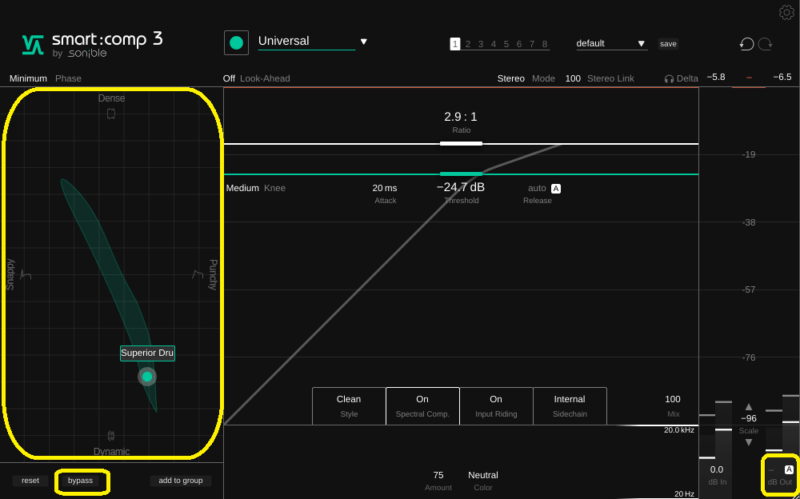
Task: Enable Delta headphones monitoring
Action: pos(680,78)
